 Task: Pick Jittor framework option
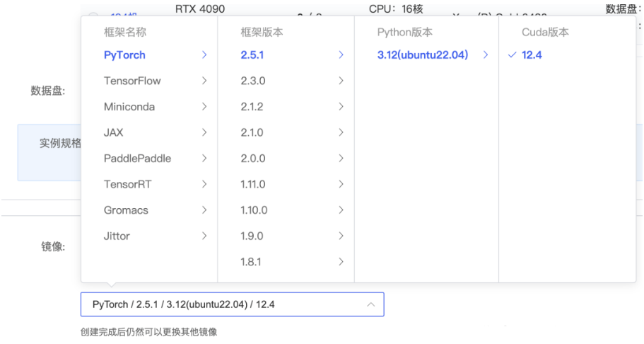click(117, 236)
